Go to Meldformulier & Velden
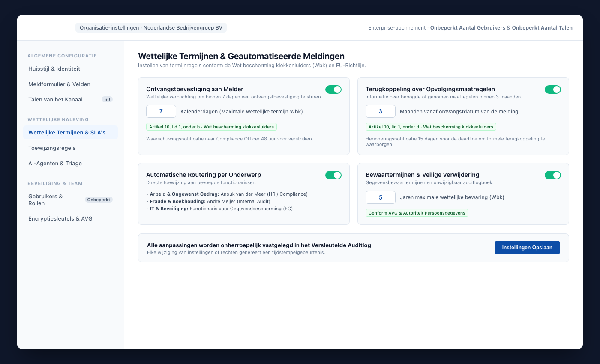 [70, 84]
